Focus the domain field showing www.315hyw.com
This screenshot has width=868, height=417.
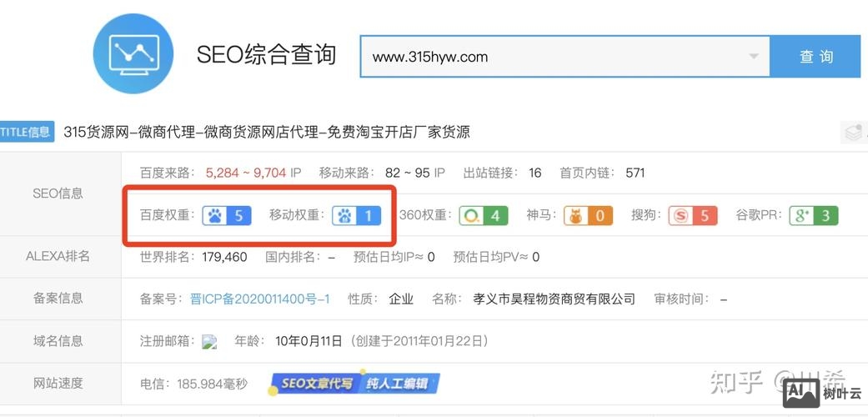click(564, 57)
